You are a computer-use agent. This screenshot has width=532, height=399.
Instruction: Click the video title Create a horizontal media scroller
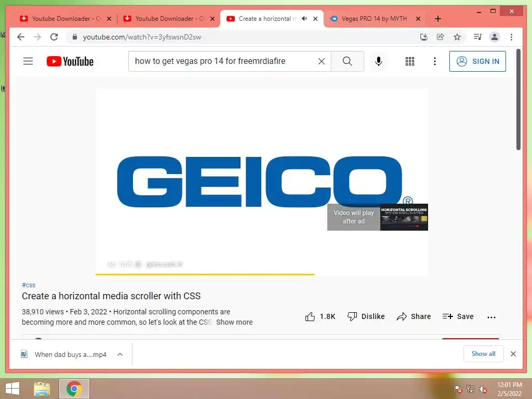click(x=111, y=296)
